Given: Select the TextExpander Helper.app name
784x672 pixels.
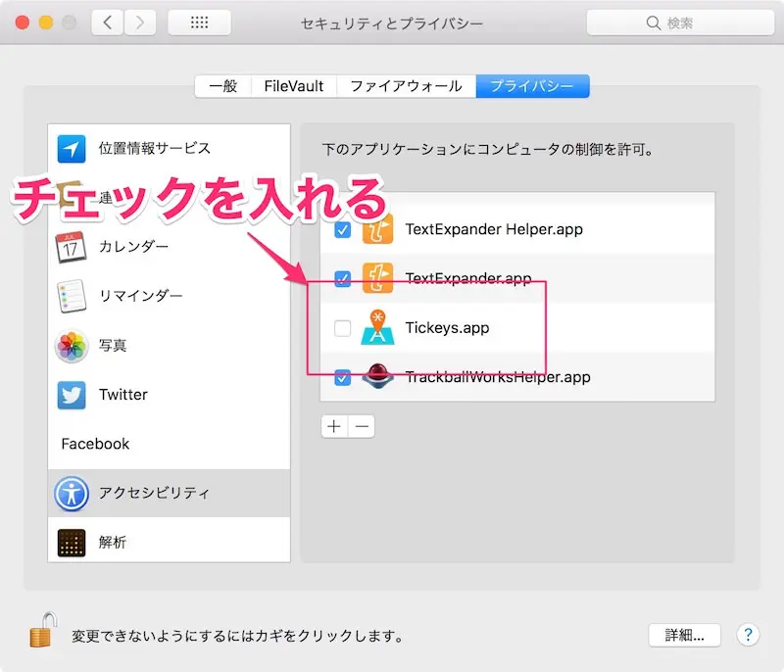Looking at the screenshot, I should [x=494, y=229].
